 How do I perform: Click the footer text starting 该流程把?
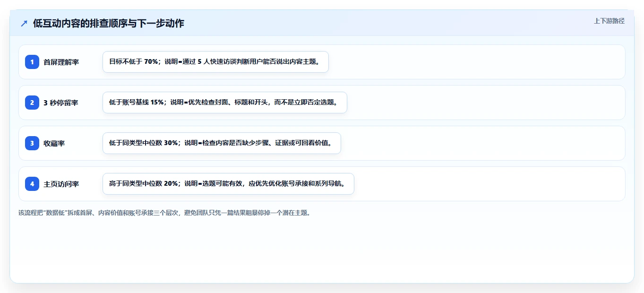click(x=164, y=213)
